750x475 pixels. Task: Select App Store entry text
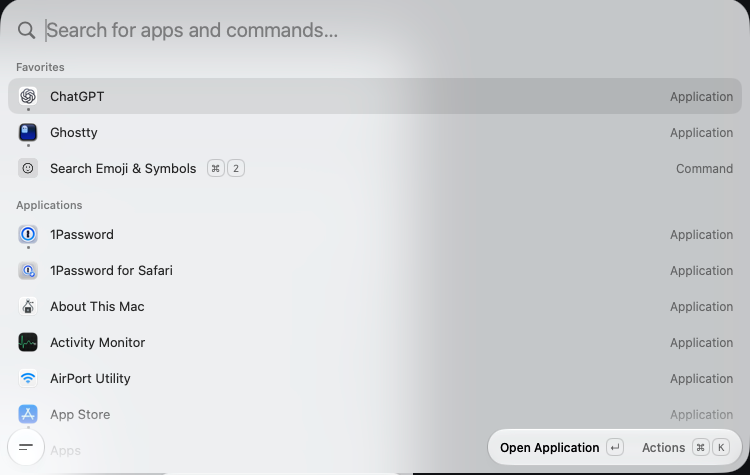coord(80,414)
